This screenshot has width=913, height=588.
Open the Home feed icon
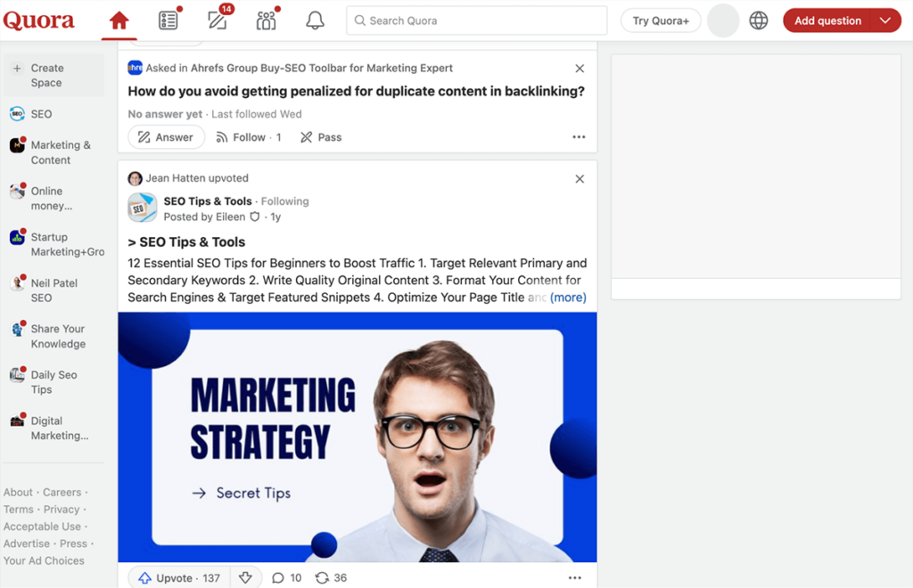pos(119,20)
